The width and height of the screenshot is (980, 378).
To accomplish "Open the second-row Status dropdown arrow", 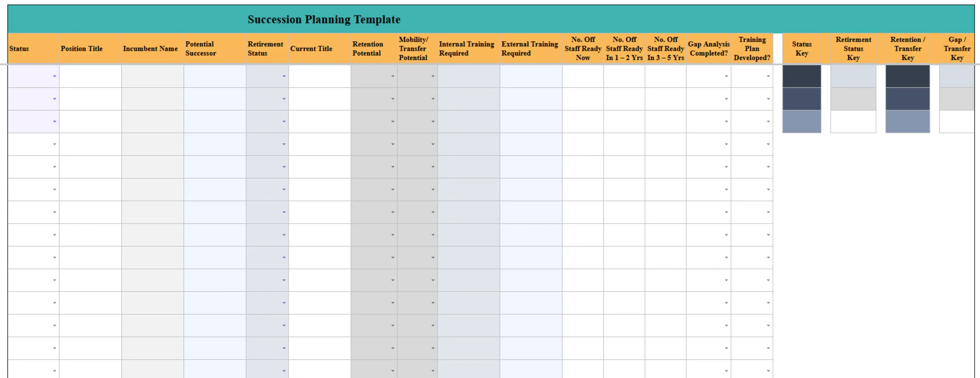I will pos(54,99).
